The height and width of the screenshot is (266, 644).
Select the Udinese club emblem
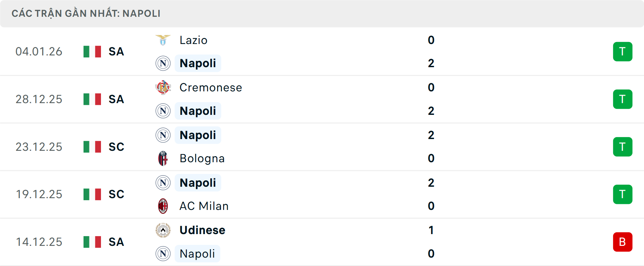(163, 230)
